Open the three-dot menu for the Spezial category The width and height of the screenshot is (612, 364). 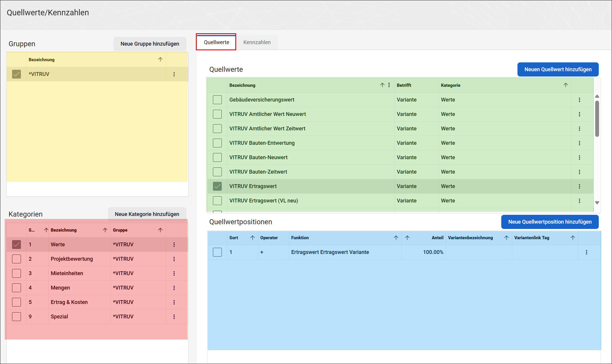[174, 317]
